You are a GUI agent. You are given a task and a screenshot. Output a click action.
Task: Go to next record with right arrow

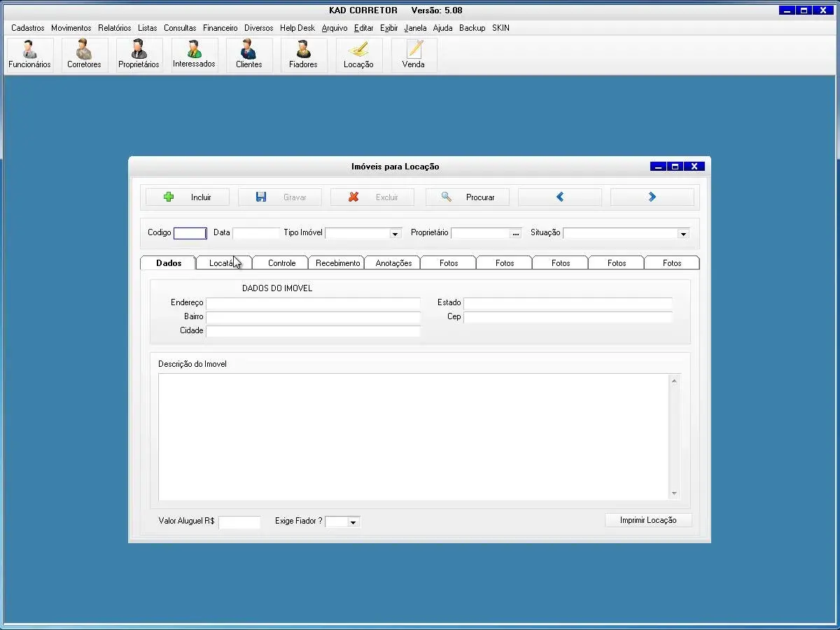click(652, 197)
